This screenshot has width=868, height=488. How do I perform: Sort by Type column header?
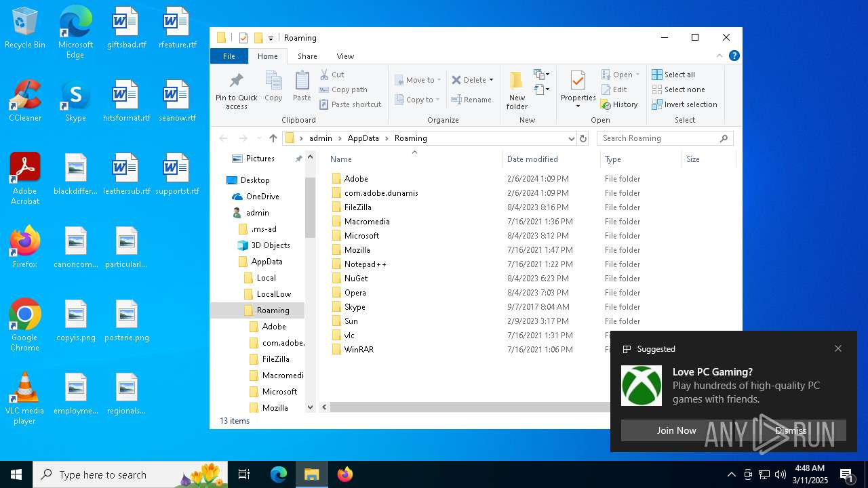point(612,159)
